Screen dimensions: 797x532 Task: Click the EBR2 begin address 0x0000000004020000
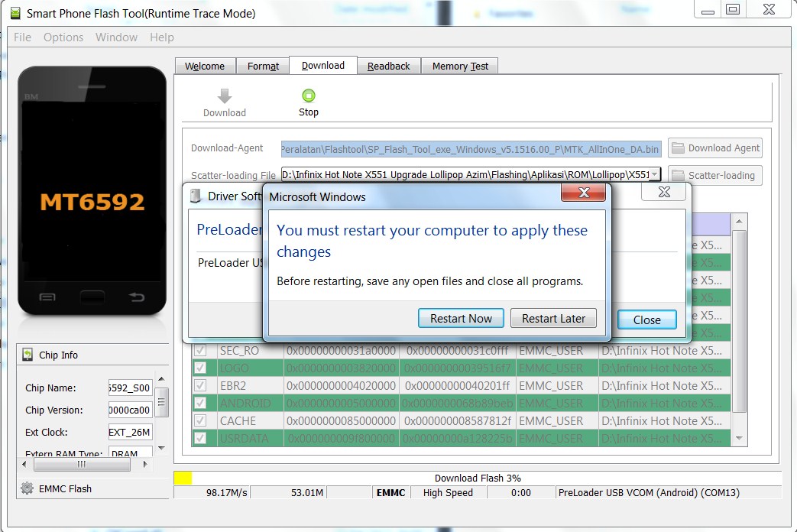(x=341, y=385)
